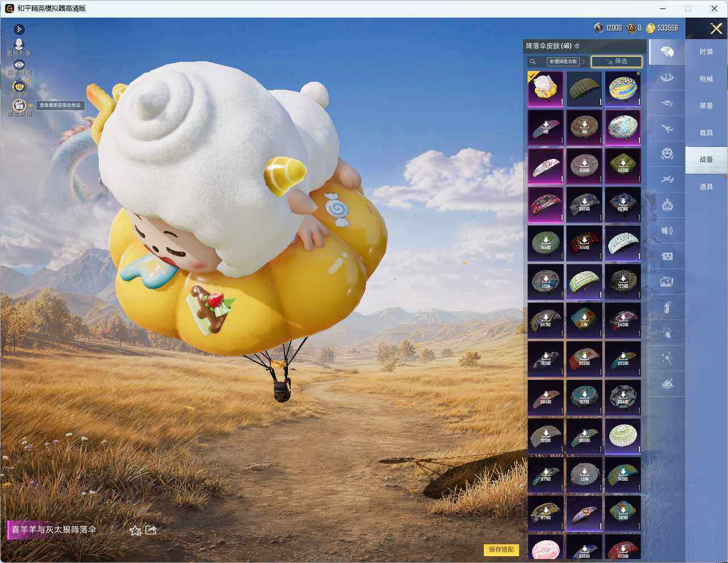Download the 744KB parachute skin
The width and height of the screenshot is (728, 563).
pyautogui.click(x=546, y=243)
